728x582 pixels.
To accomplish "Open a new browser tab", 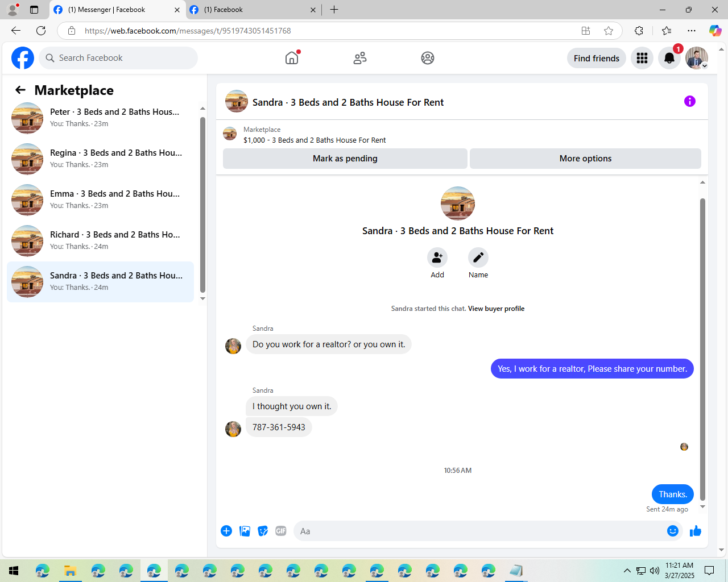I will coord(334,10).
